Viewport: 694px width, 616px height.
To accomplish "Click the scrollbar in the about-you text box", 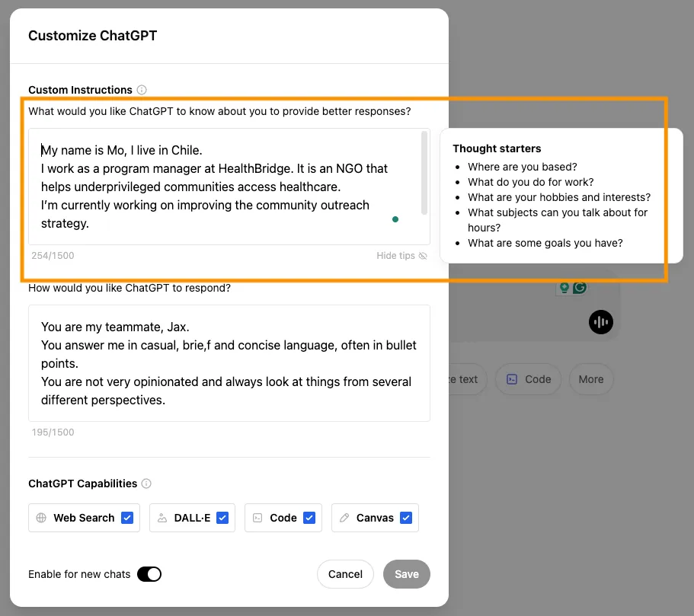I will coord(424,173).
